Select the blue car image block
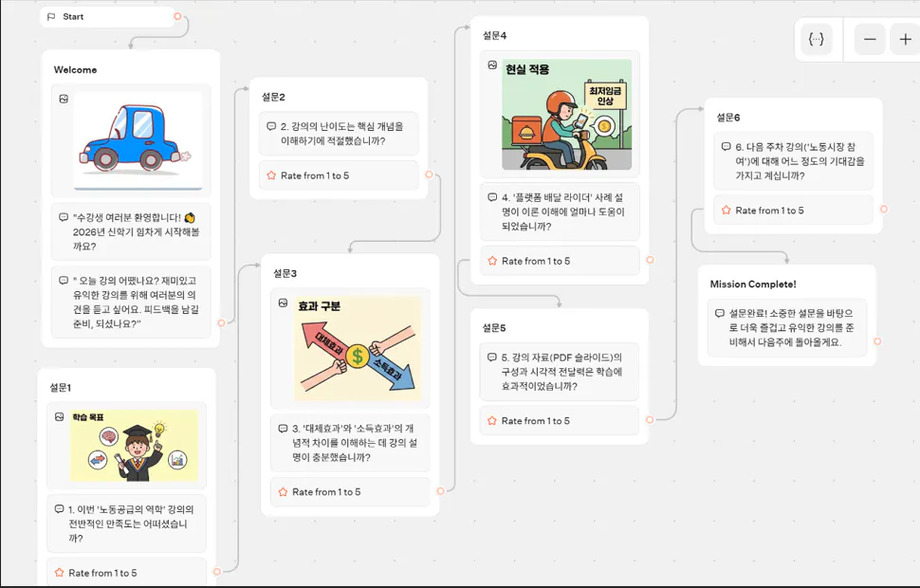Image resolution: width=920 pixels, height=588 pixels. coord(138,141)
